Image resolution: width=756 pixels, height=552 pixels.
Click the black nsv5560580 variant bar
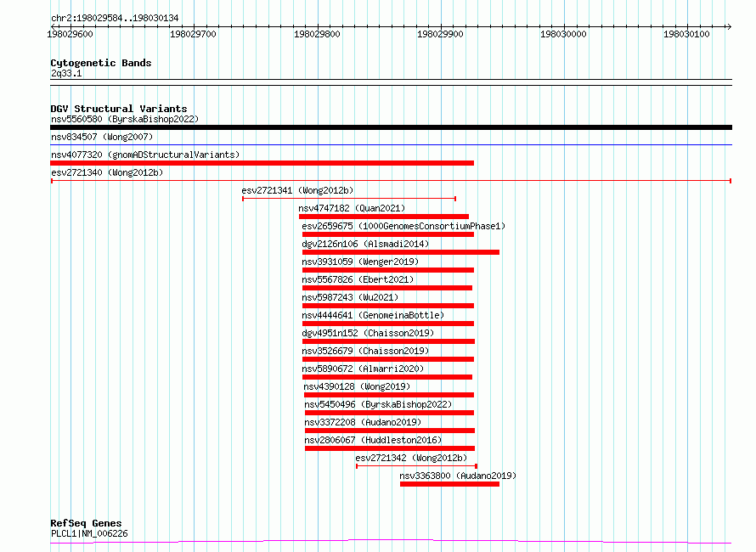point(391,127)
